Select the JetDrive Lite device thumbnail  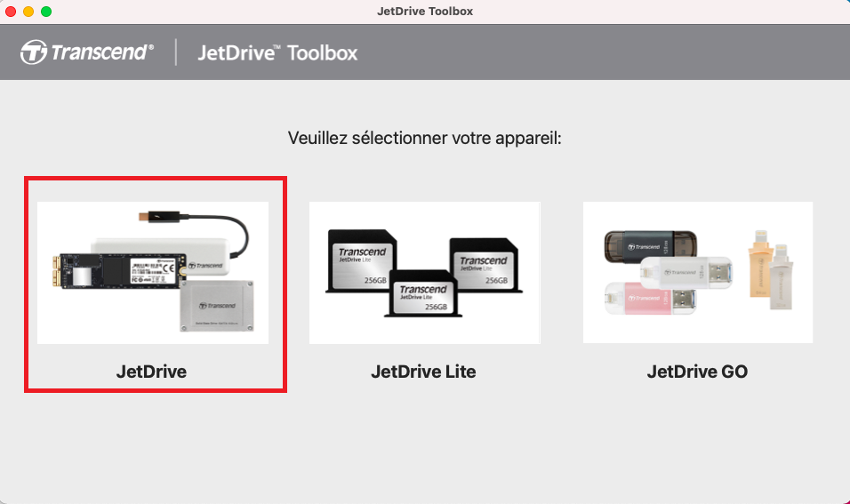424,273
